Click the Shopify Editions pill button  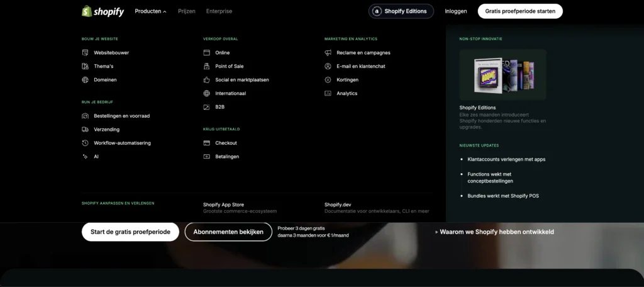pyautogui.click(x=401, y=11)
